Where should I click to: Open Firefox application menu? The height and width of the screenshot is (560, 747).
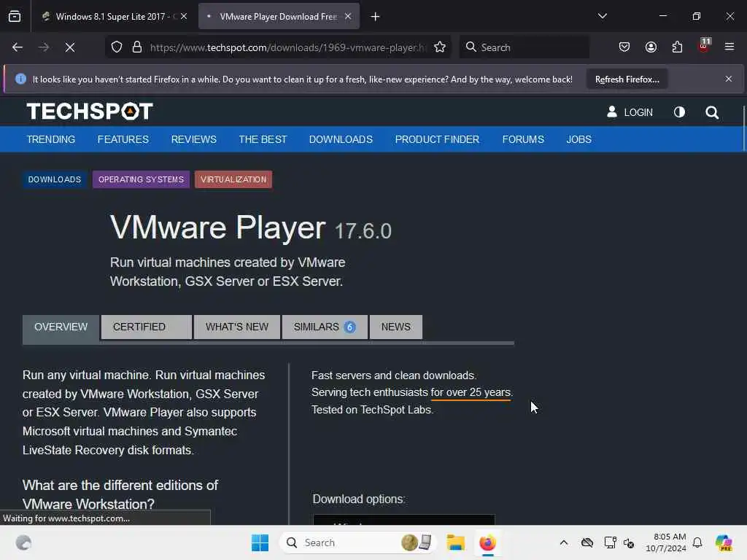pos(729,47)
